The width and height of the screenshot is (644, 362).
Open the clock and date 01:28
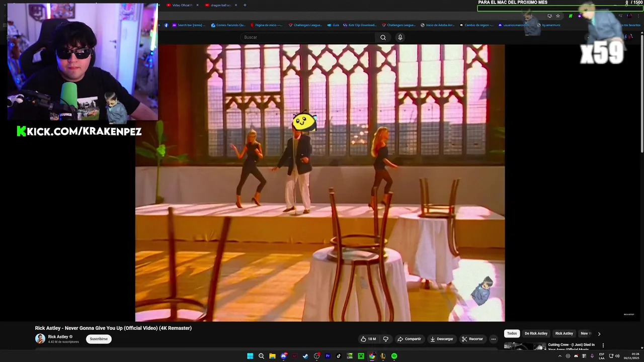(631, 356)
